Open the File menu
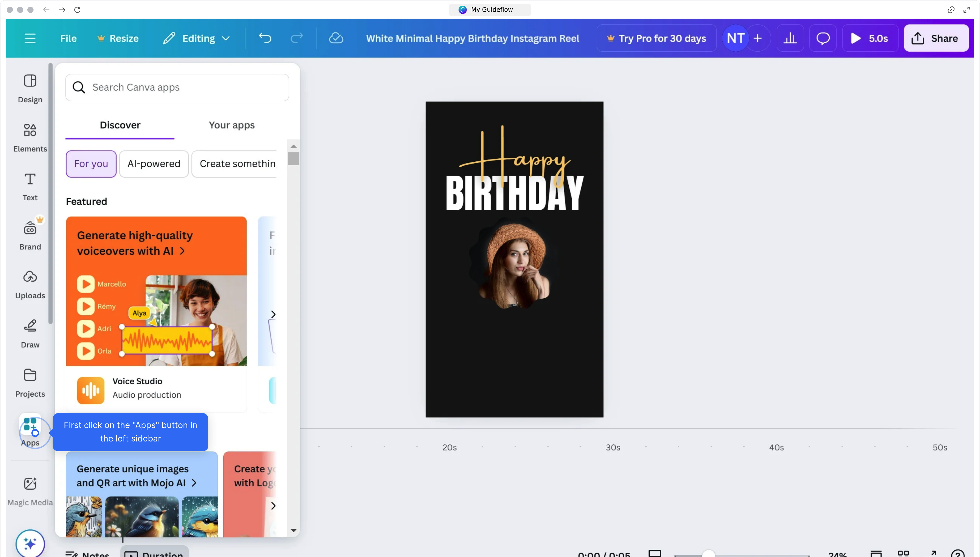 (x=68, y=38)
